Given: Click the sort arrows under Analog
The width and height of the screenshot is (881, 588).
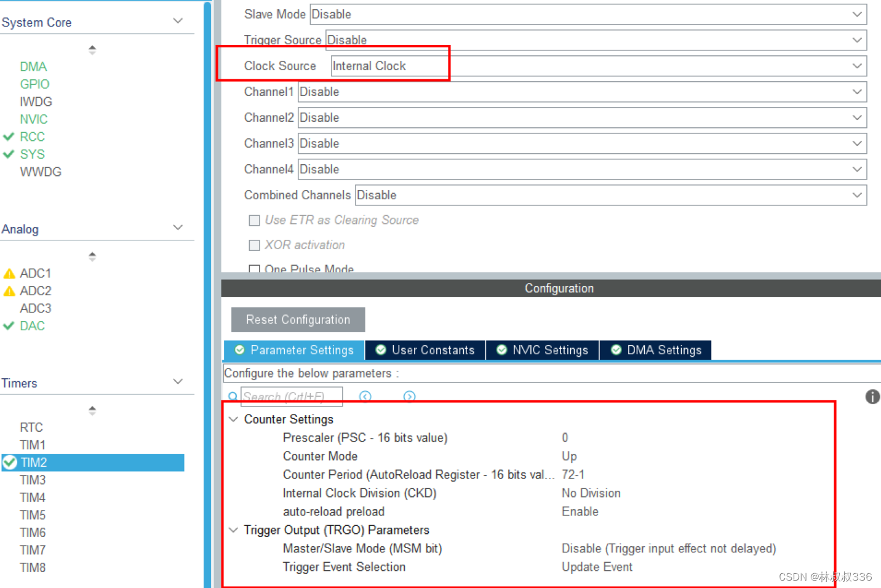Looking at the screenshot, I should coord(92,256).
